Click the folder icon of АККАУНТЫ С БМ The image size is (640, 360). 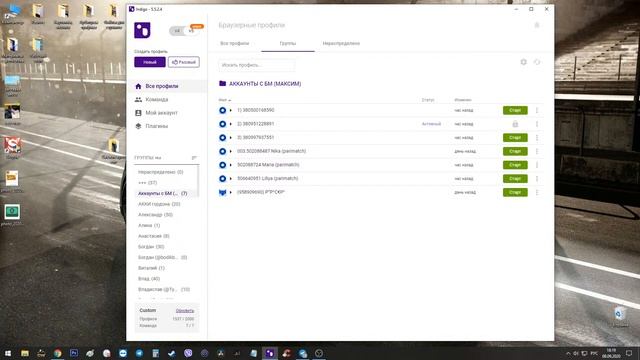(x=222, y=83)
